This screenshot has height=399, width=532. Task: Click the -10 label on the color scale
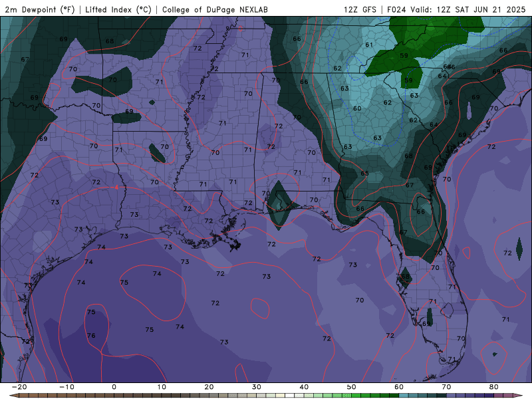coord(66,387)
